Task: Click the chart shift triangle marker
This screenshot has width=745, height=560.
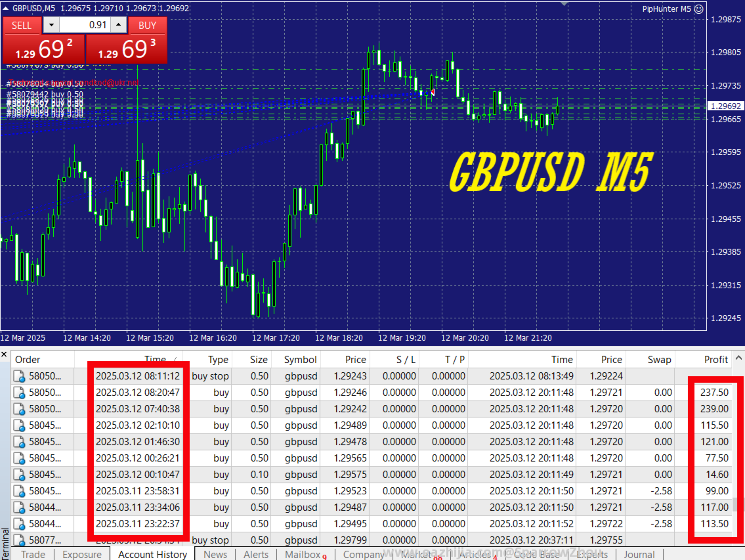Action: (x=564, y=3)
